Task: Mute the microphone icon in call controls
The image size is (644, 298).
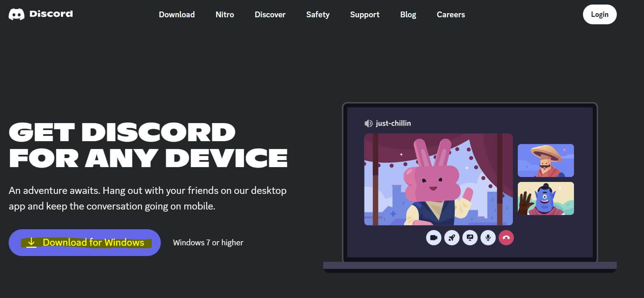Action: tap(488, 237)
